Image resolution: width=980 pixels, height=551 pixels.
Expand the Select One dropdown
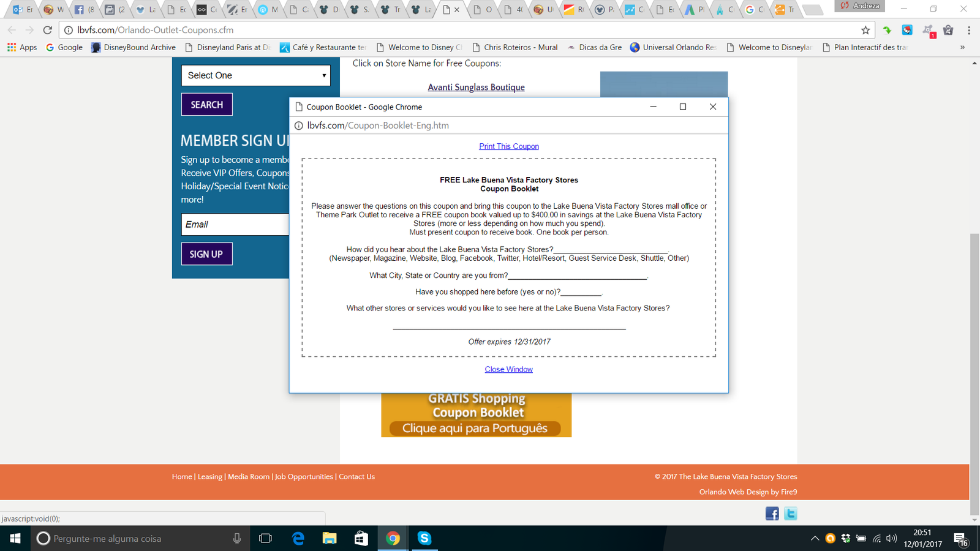tap(255, 75)
